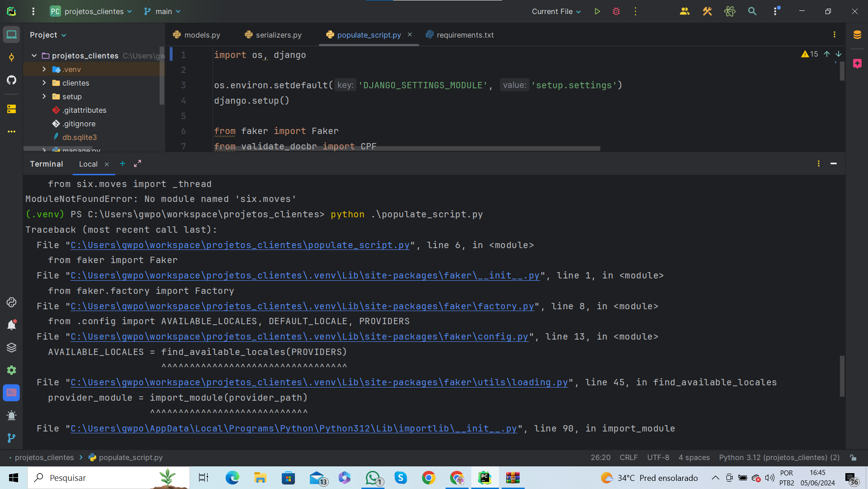This screenshot has height=489, width=868.
Task: Open the Current File run configuration dropdown
Action: 556,11
